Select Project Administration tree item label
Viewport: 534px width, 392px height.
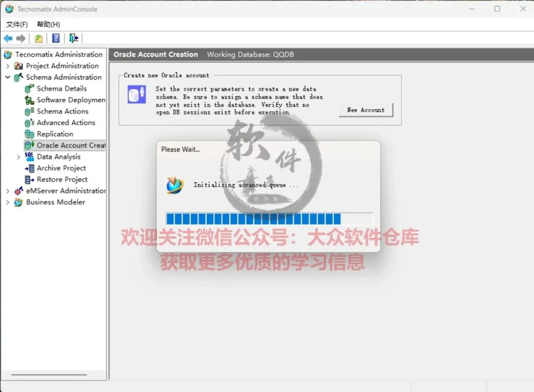tap(62, 66)
